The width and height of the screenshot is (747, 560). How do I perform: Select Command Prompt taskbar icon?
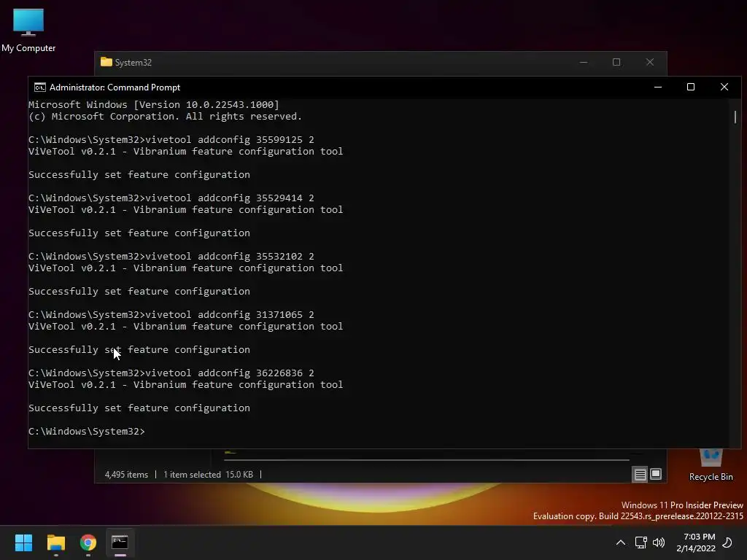point(120,542)
